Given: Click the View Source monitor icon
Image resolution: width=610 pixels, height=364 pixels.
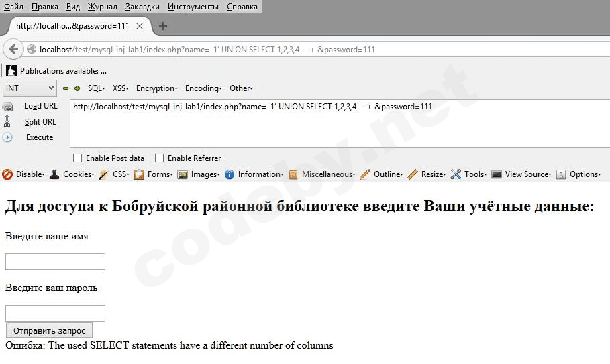Looking at the screenshot, I should coord(497,174).
